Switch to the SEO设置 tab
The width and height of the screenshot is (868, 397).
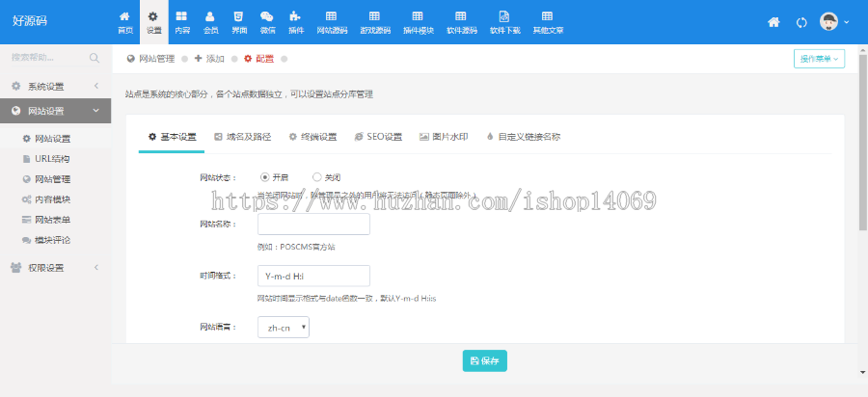click(x=377, y=137)
